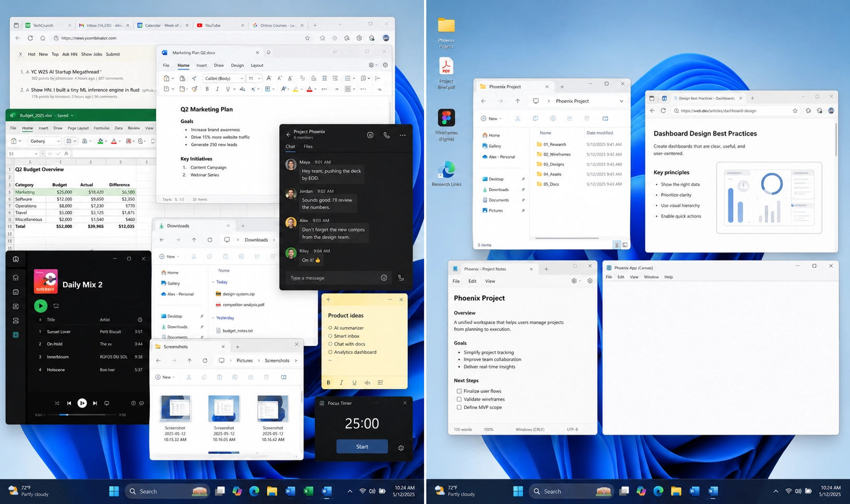Bold text in Word Marketing Plan ribbon
This screenshot has height=504, width=850.
point(207,89)
